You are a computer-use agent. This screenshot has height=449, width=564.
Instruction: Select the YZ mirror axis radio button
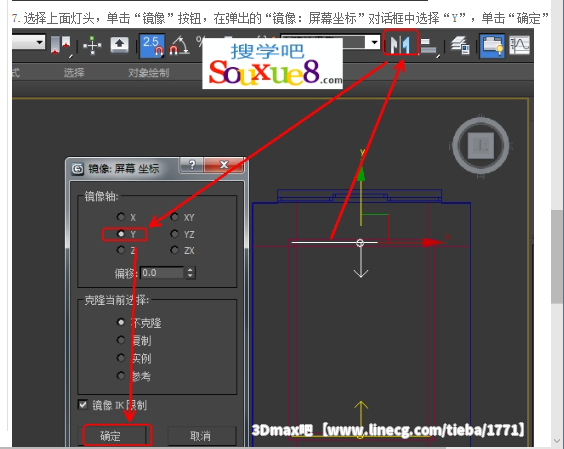(174, 234)
